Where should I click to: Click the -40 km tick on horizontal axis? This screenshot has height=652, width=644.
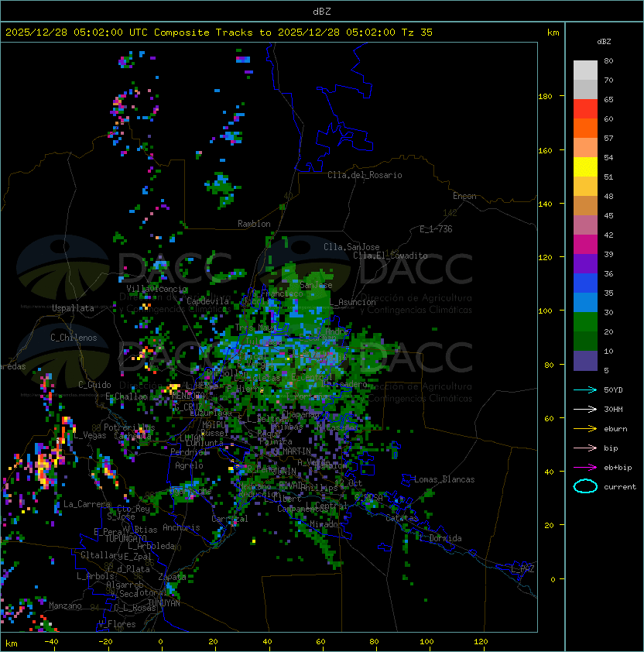coord(51,642)
